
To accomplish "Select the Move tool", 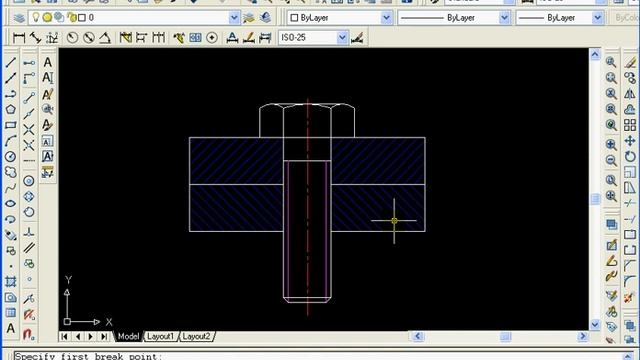I will pyautogui.click(x=630, y=141).
